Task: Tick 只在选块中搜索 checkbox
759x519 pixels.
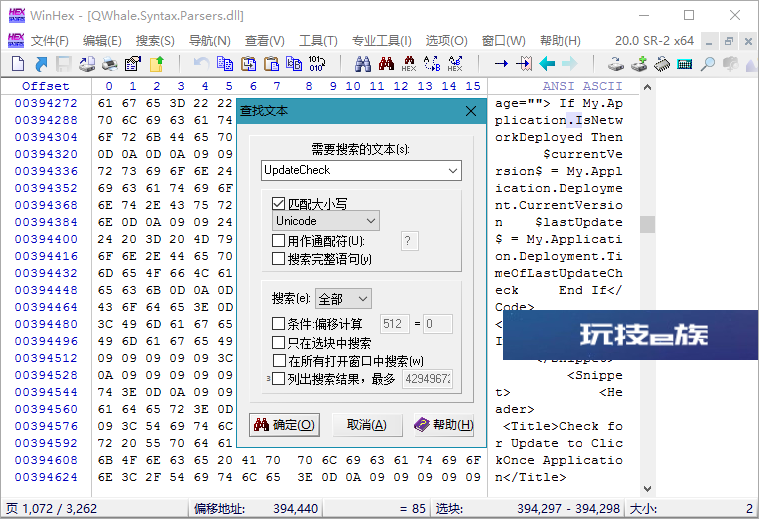Action: 278,343
